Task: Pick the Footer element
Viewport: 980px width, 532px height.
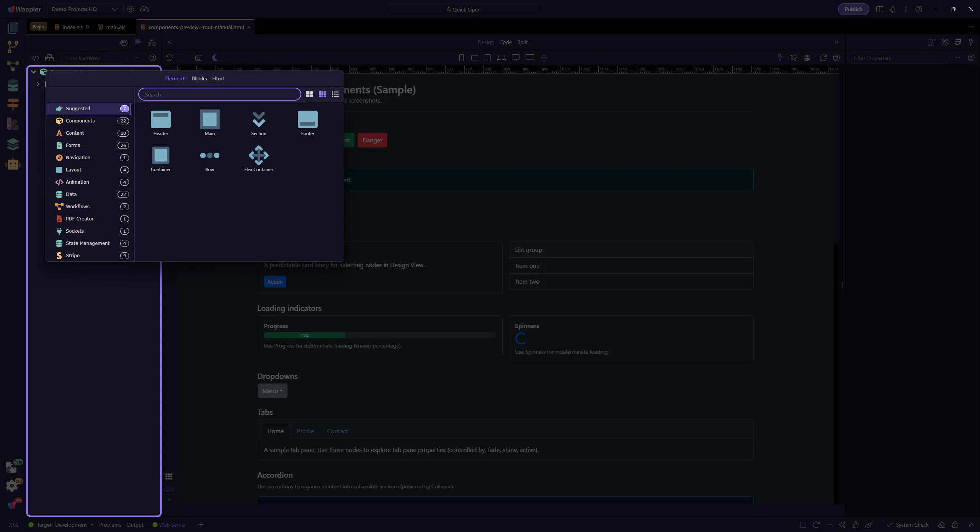Action: click(x=307, y=120)
